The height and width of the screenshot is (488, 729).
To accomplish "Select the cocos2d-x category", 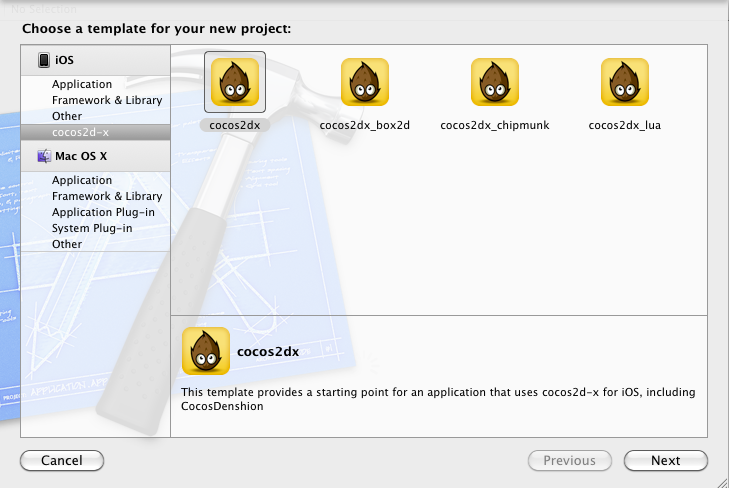I will point(95,132).
